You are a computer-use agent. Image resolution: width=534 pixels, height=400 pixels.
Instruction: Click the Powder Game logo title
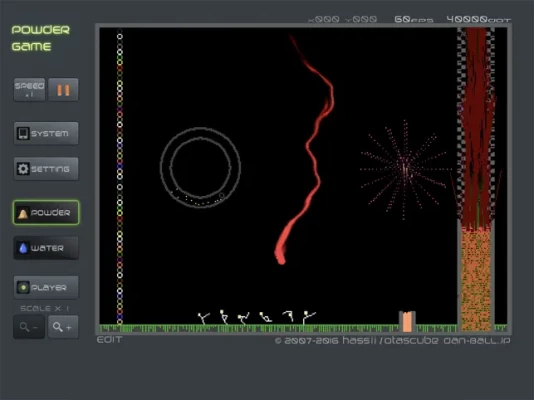pos(41,38)
